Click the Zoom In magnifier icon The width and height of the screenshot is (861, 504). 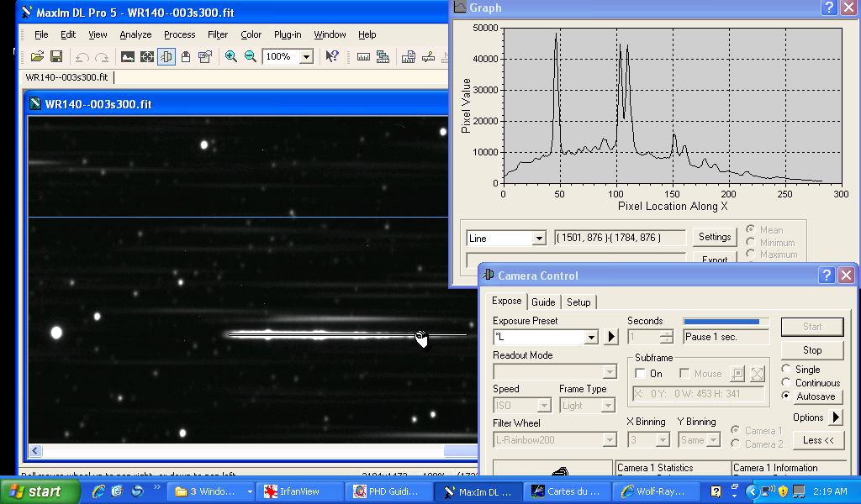click(x=230, y=56)
